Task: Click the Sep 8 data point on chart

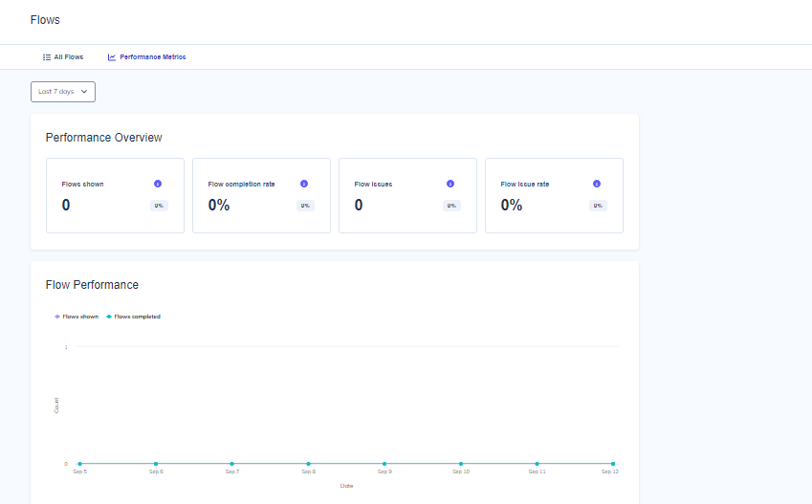Action: click(x=308, y=464)
